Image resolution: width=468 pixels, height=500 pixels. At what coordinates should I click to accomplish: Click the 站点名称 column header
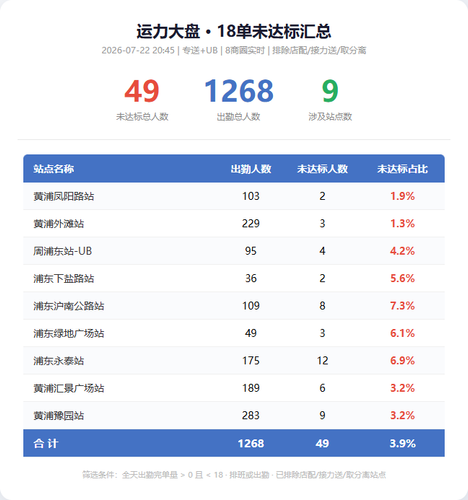[54, 169]
